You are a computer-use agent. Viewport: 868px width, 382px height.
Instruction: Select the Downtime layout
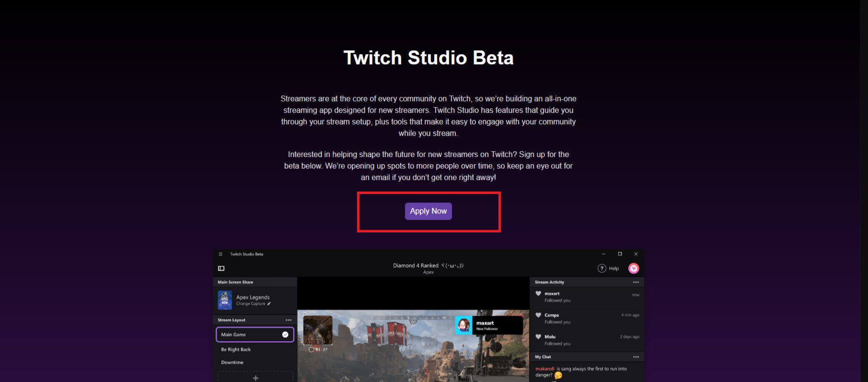point(232,362)
